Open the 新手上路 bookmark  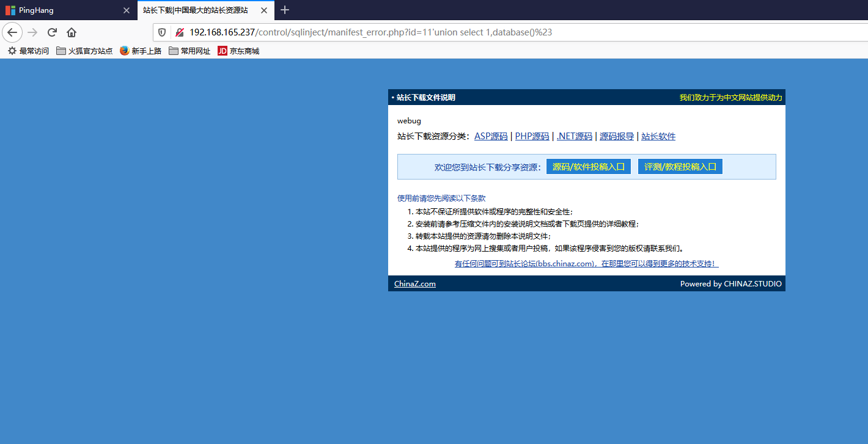[x=141, y=51]
